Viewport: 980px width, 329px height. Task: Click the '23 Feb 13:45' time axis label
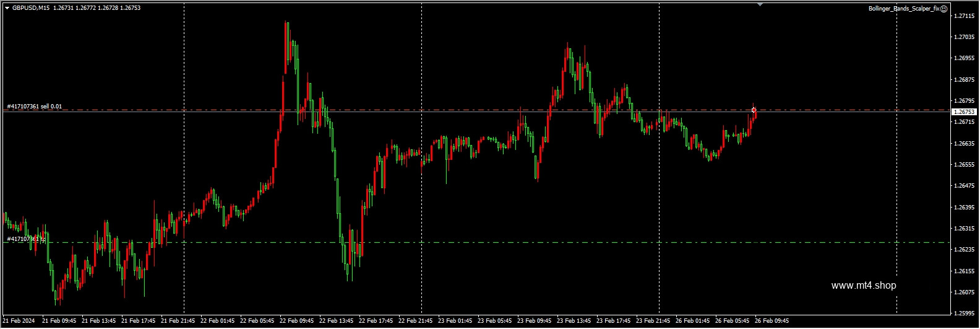coord(574,321)
